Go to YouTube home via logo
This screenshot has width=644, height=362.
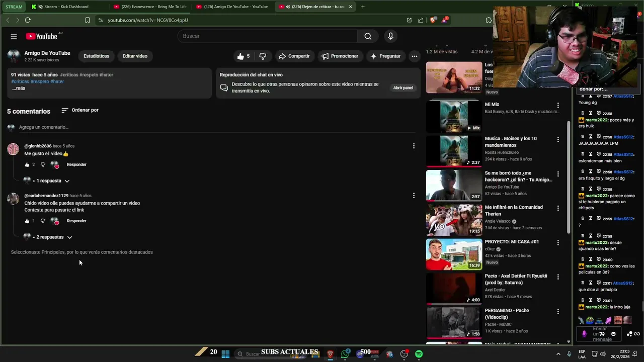point(42,36)
